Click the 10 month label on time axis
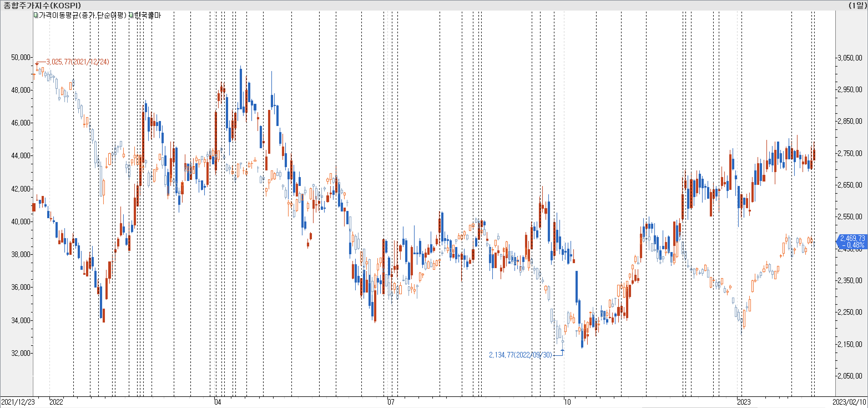 coord(567,402)
